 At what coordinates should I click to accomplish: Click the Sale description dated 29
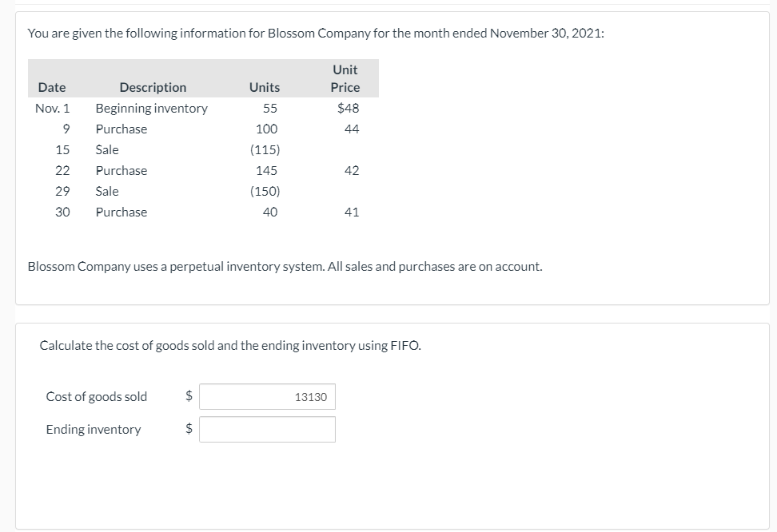[x=107, y=191]
